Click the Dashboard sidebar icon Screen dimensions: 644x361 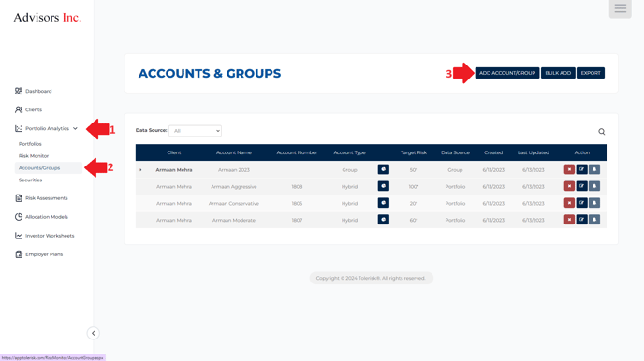pyautogui.click(x=19, y=91)
